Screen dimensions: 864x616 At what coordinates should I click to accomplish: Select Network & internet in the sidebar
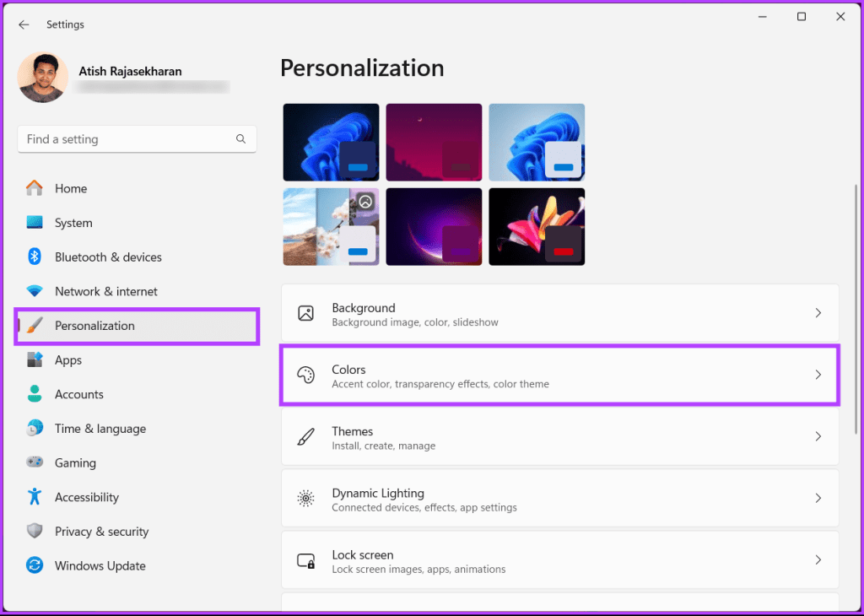click(106, 290)
